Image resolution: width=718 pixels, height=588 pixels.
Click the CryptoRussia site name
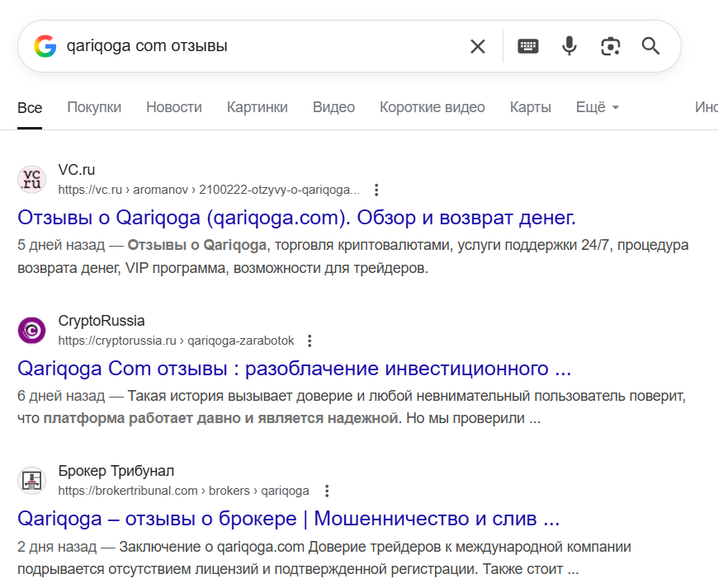pyautogui.click(x=102, y=321)
